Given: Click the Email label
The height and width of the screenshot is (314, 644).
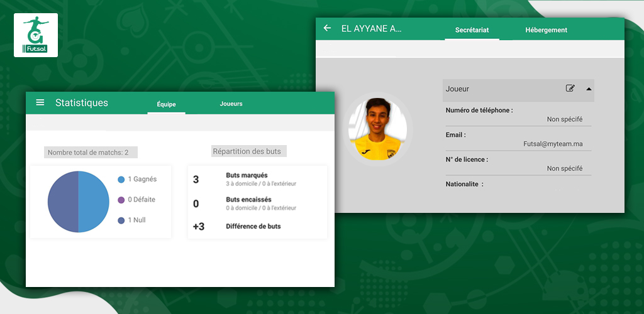Looking at the screenshot, I should coord(456,135).
